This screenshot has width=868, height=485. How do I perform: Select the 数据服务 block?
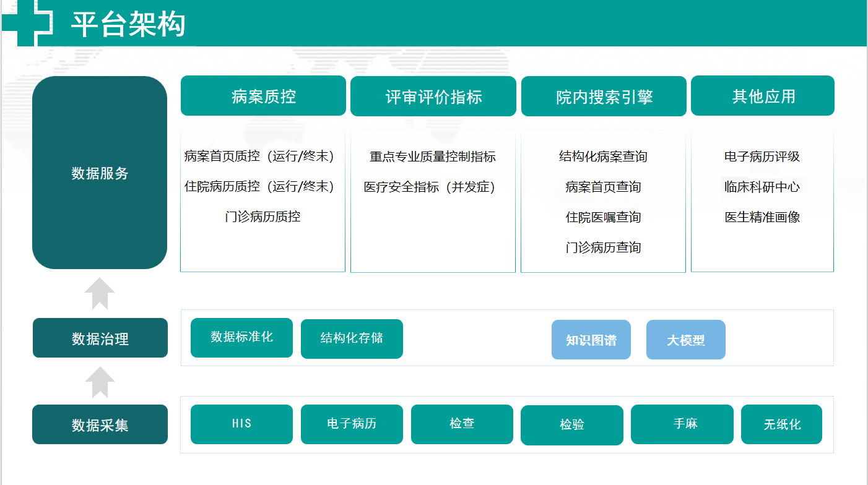[x=100, y=173]
